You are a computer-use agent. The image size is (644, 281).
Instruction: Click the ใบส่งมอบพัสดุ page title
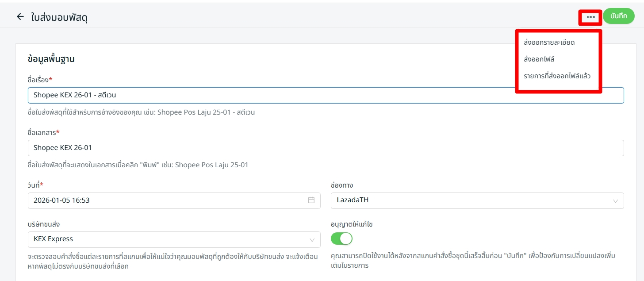(59, 17)
